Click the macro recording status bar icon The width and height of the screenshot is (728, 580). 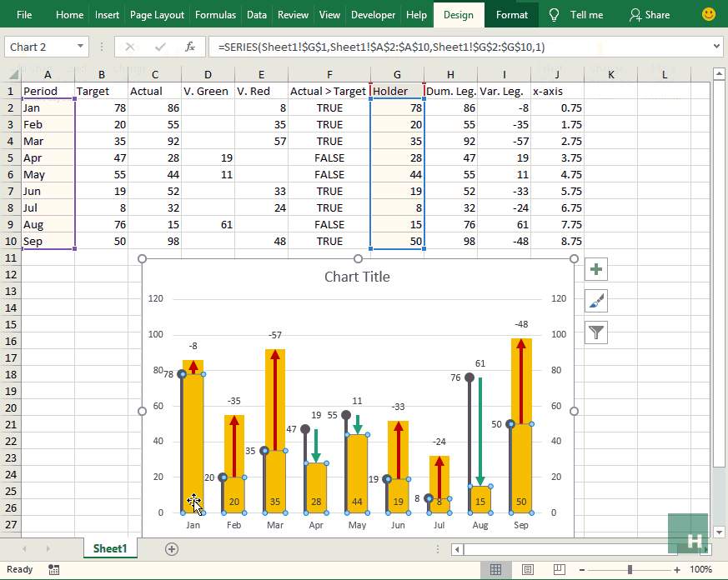click(54, 569)
